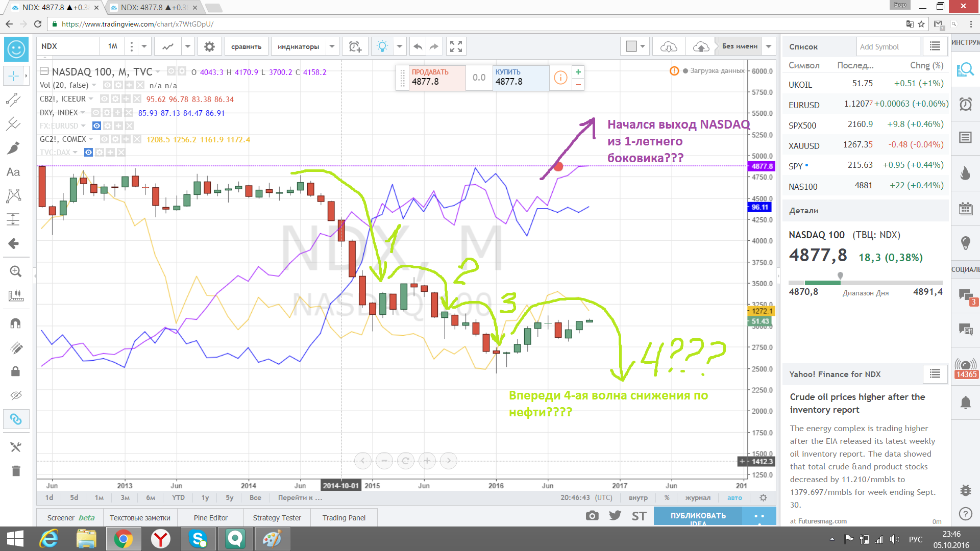The image size is (980, 551).
Task: Click the lightbulb ideas toolbar icon
Action: point(382,46)
